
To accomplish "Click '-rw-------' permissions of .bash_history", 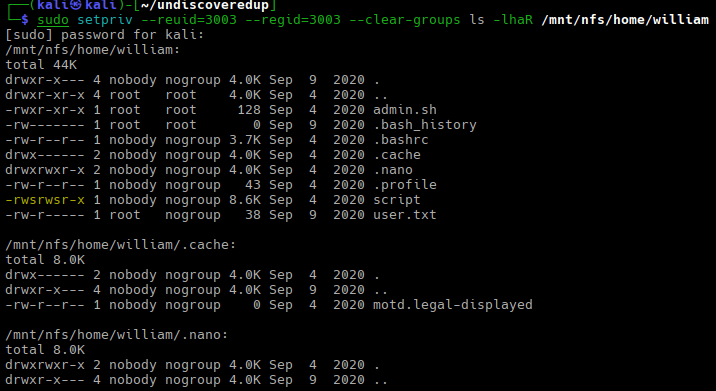I will (45, 125).
